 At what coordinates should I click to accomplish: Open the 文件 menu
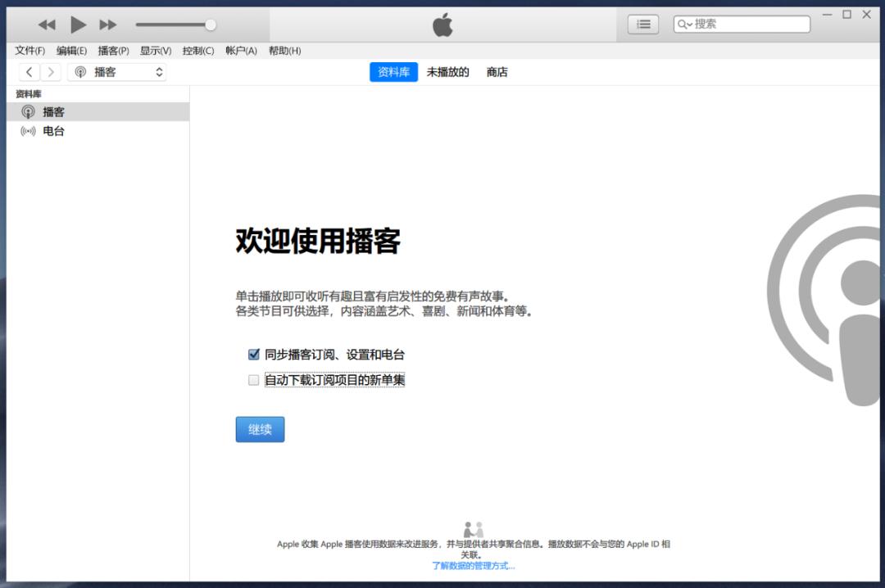tap(30, 50)
